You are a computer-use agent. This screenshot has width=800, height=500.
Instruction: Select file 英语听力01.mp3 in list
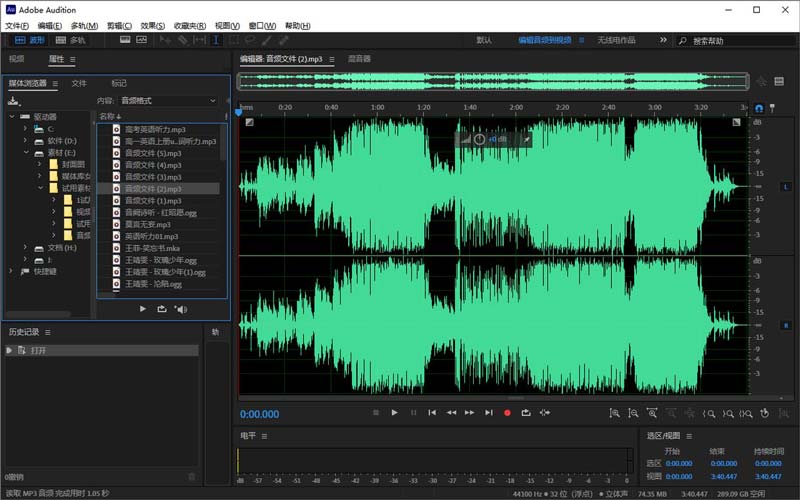[151, 236]
